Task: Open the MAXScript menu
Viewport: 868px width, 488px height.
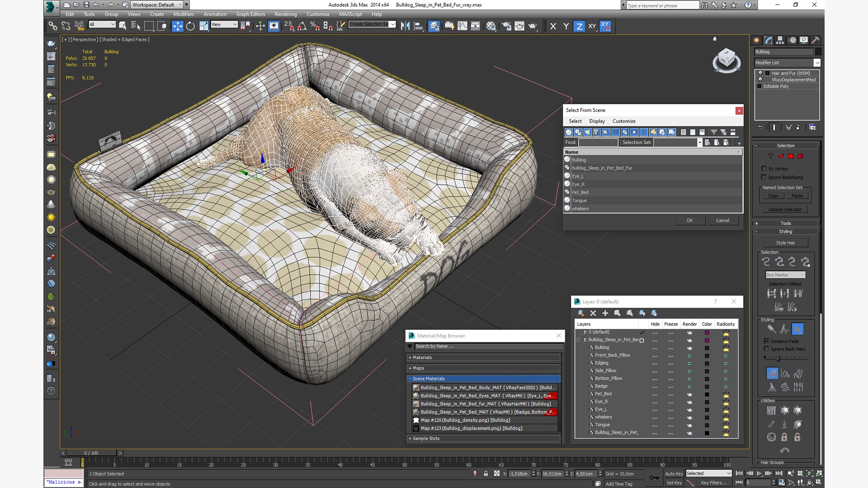Action: click(350, 14)
